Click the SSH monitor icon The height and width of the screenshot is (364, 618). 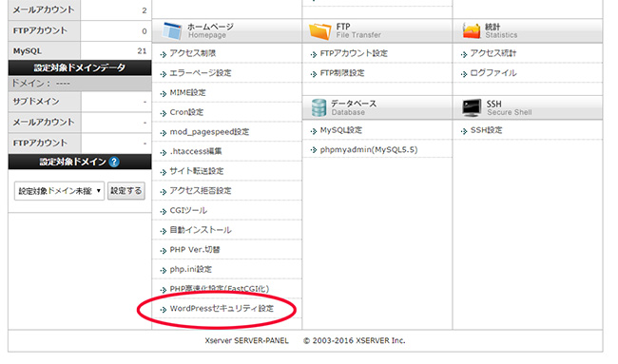472,107
